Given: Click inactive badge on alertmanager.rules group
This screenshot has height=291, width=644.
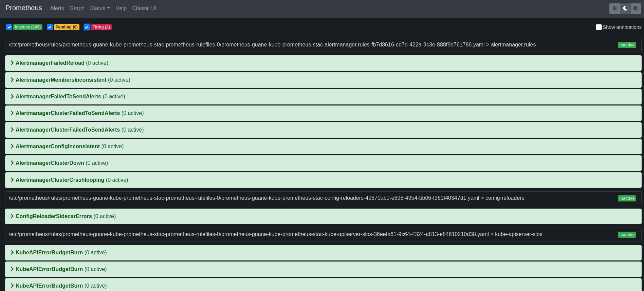Looking at the screenshot, I should tap(627, 45).
